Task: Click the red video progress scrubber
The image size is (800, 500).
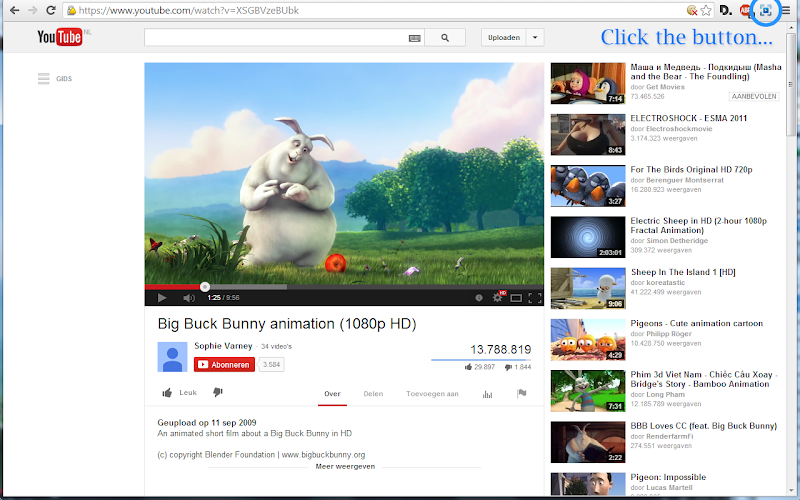Action: coord(205,287)
